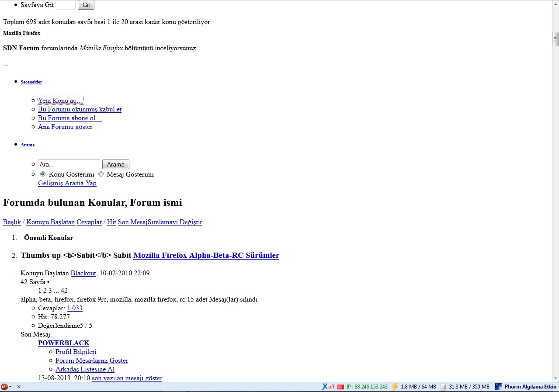Click the Sayfaya Git page number field
This screenshot has width=559, height=392.
(66, 5)
